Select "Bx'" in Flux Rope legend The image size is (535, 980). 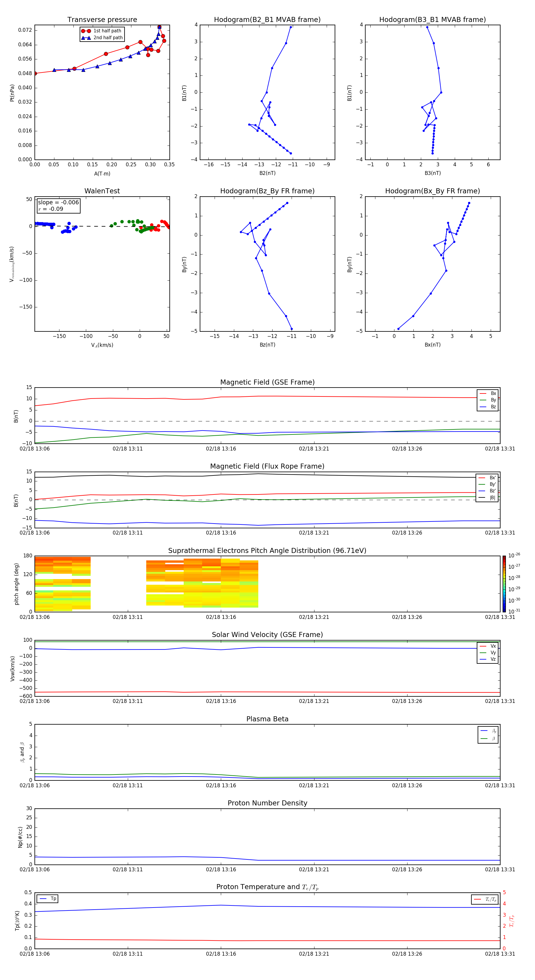(x=487, y=478)
